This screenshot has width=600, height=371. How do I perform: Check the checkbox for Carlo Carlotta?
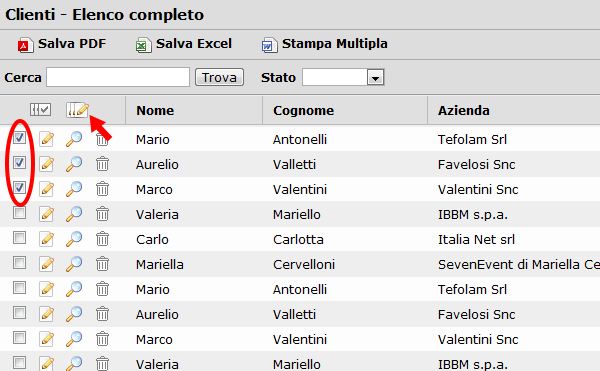coord(20,238)
